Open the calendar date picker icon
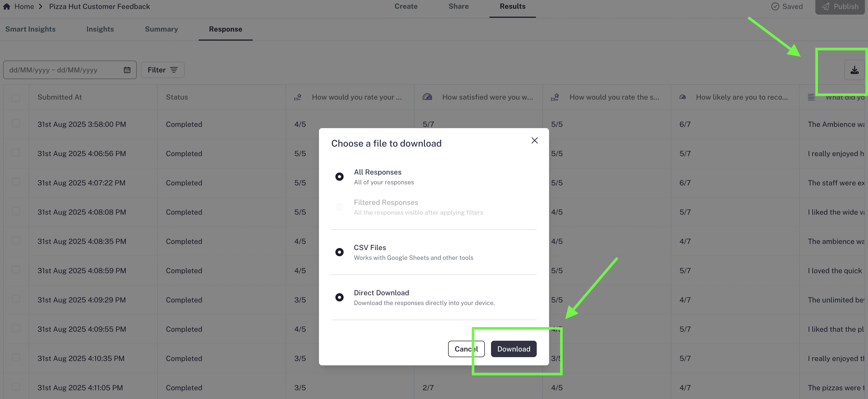This screenshot has height=399, width=868. coord(127,70)
